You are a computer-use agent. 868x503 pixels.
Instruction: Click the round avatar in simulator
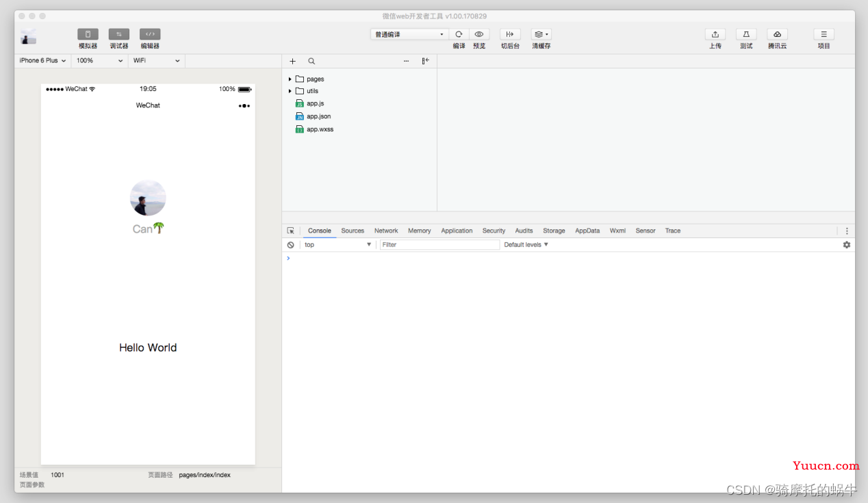point(148,198)
